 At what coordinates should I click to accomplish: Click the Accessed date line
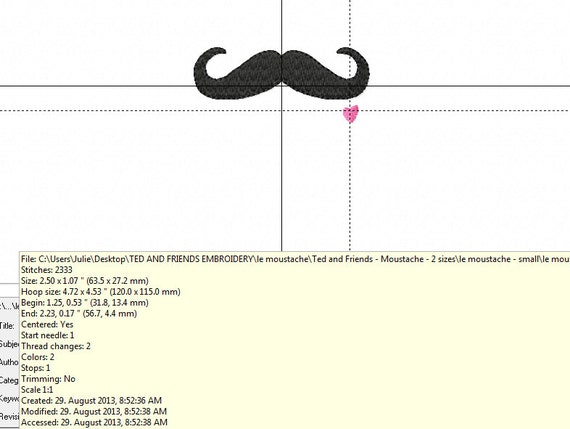(94, 422)
